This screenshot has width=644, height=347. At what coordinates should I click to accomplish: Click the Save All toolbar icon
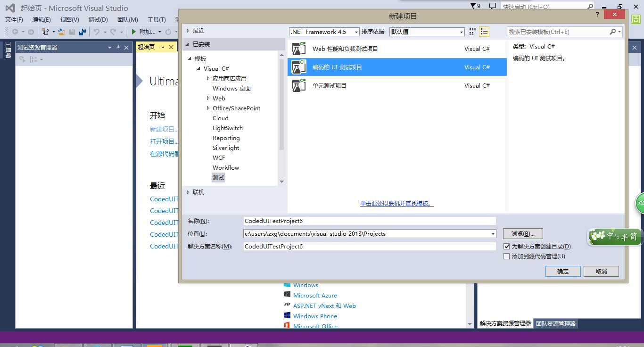point(83,32)
